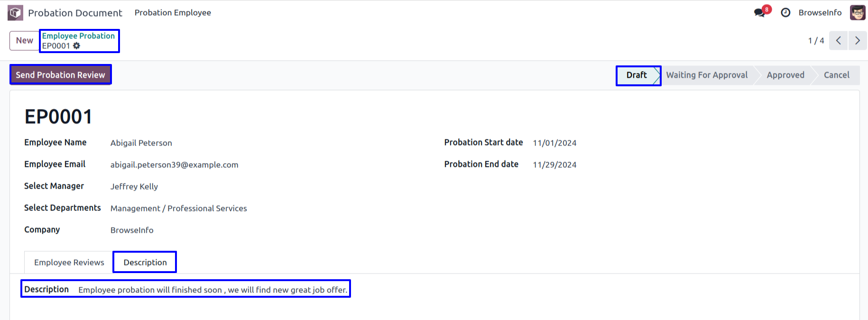The image size is (868, 320).
Task: Set status to Waiting For Approval
Action: coord(706,75)
